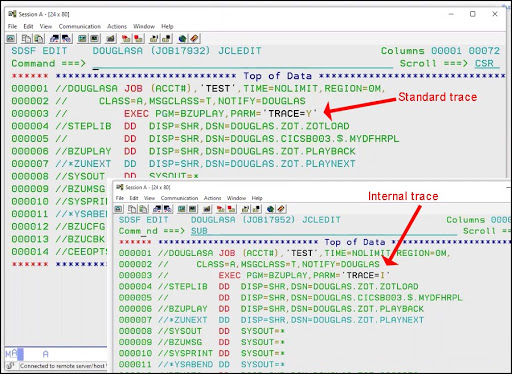Click globe Support icon in back window toolbar
512x374 pixels.
coord(182,39)
